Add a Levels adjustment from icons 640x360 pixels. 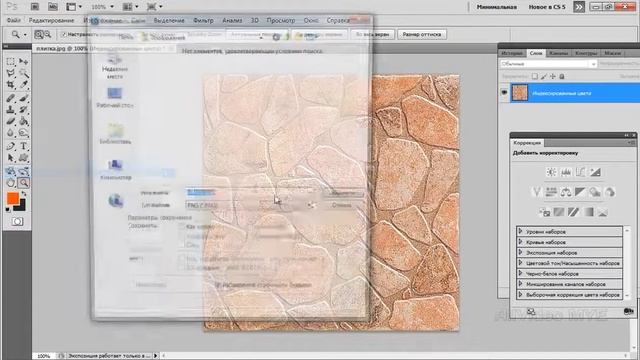[566, 172]
